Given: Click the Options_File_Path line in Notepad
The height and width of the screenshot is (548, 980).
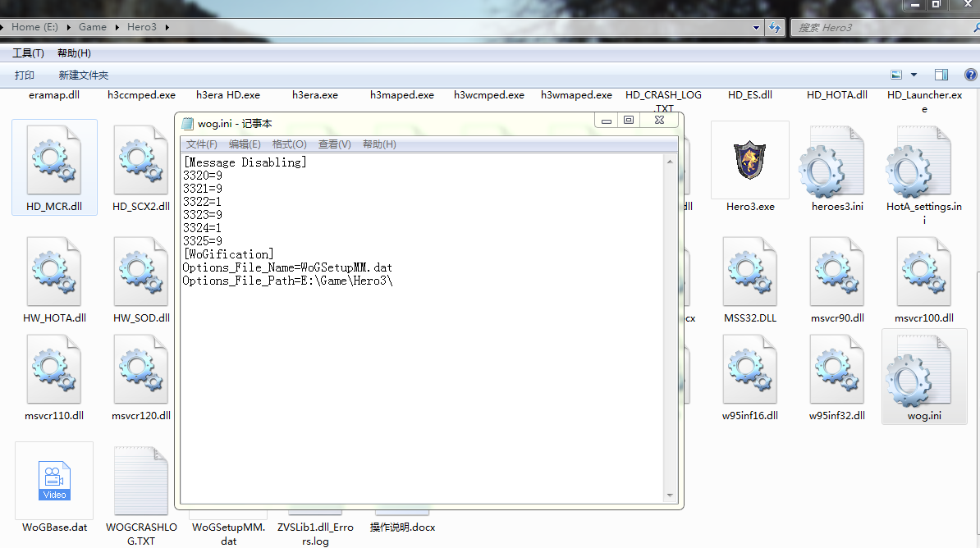Looking at the screenshot, I should [x=287, y=281].
